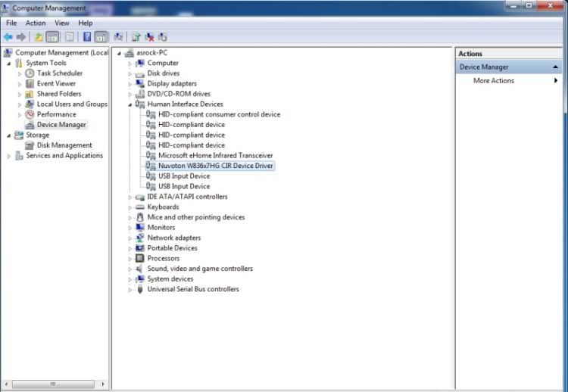Click the Task Scheduler clock icon
This screenshot has height=392, width=568.
click(30, 73)
